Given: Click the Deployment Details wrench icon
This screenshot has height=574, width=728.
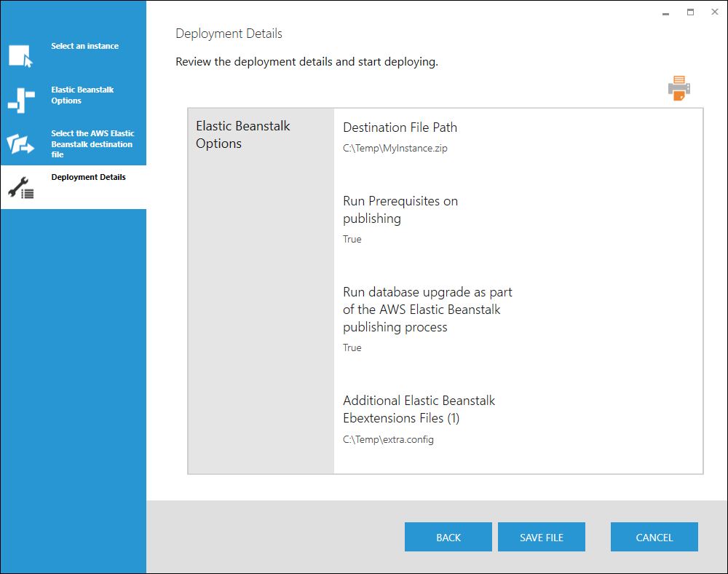Looking at the screenshot, I should tap(20, 188).
